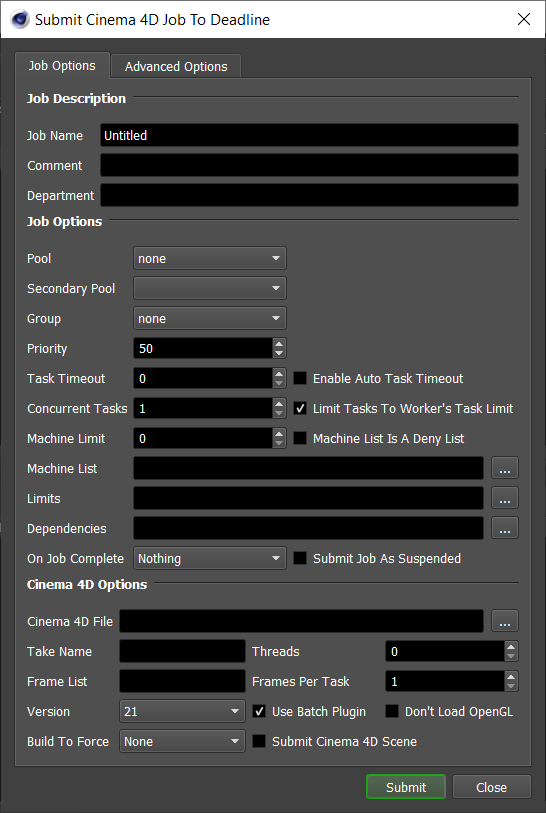The width and height of the screenshot is (546, 813).
Task: Close the dialog with the X button
Action: 524,19
